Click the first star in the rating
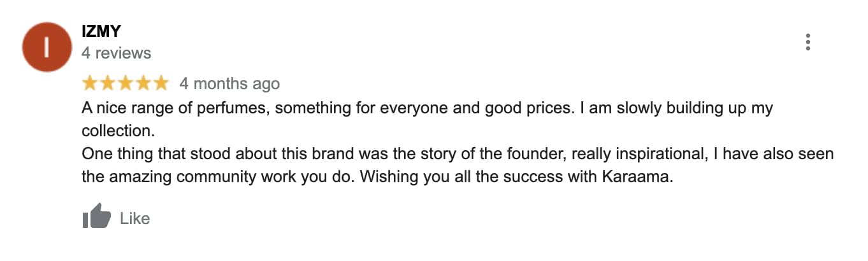Viewport: 868px width, 261px height. pos(90,83)
